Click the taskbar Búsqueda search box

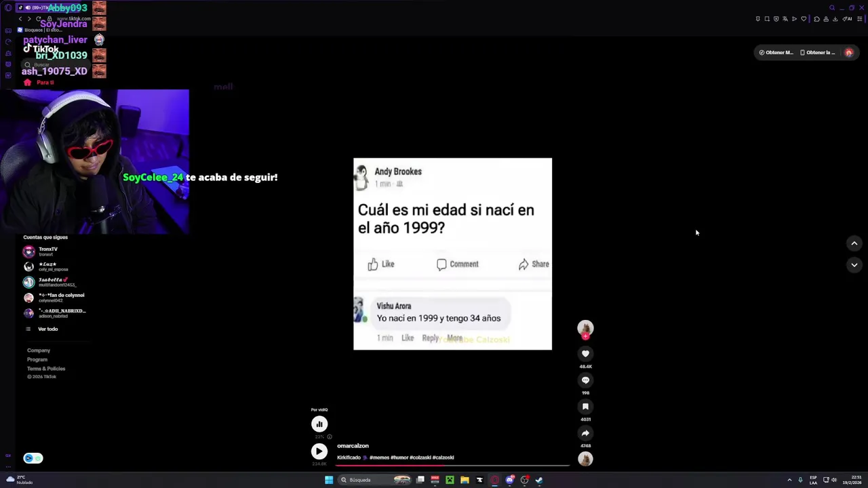click(x=375, y=480)
